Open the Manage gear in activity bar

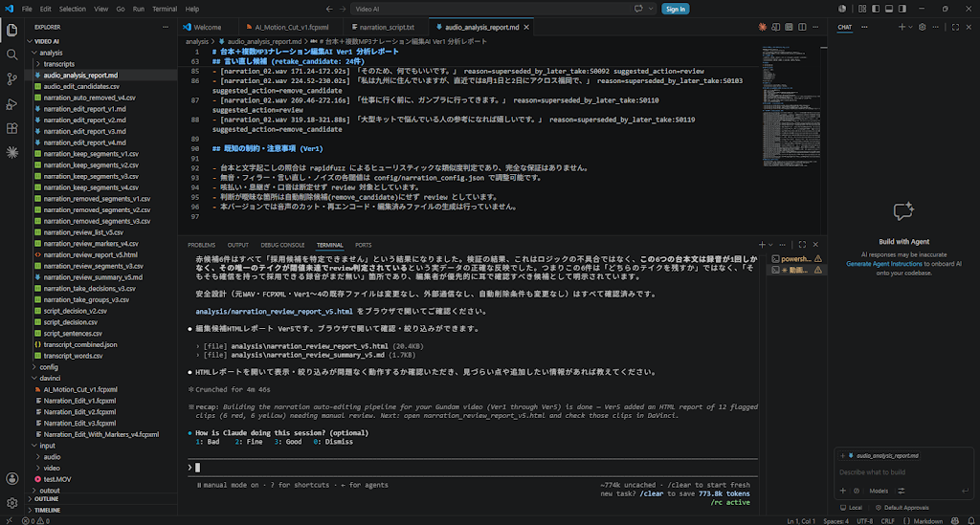pyautogui.click(x=11, y=502)
